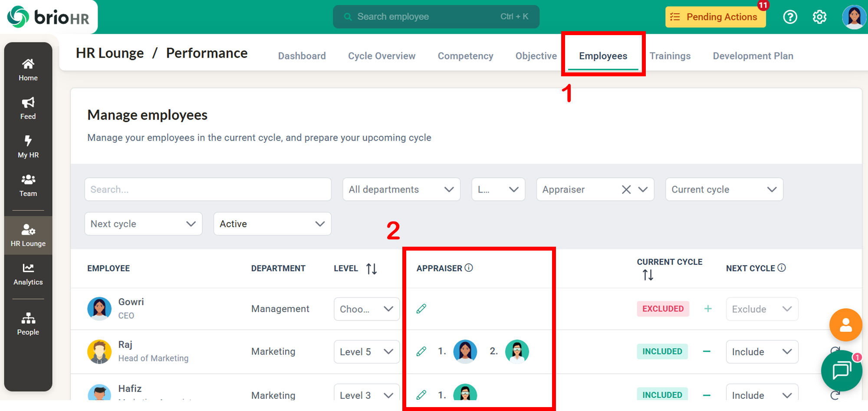Viewport: 868px width, 411px height.
Task: Click the help question mark icon
Action: (x=790, y=17)
